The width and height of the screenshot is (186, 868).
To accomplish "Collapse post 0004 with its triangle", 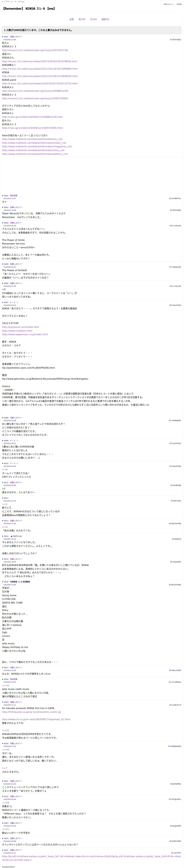I will 3,223.
